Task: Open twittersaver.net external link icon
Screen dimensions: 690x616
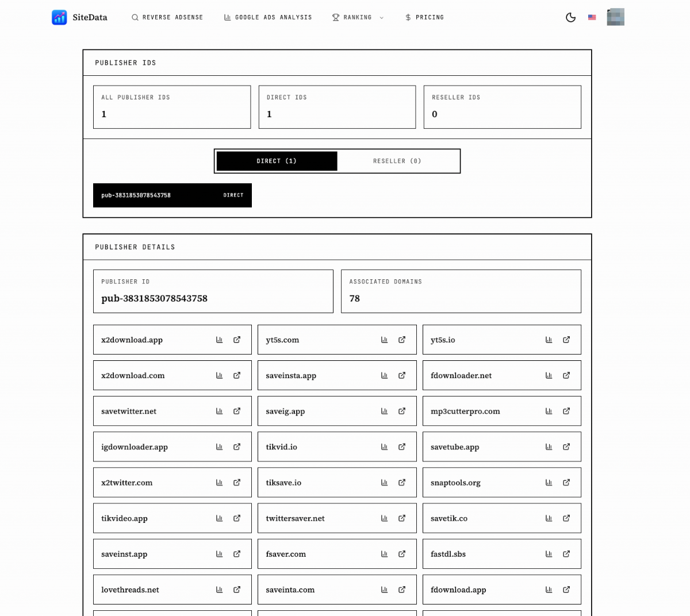Action: click(x=402, y=518)
